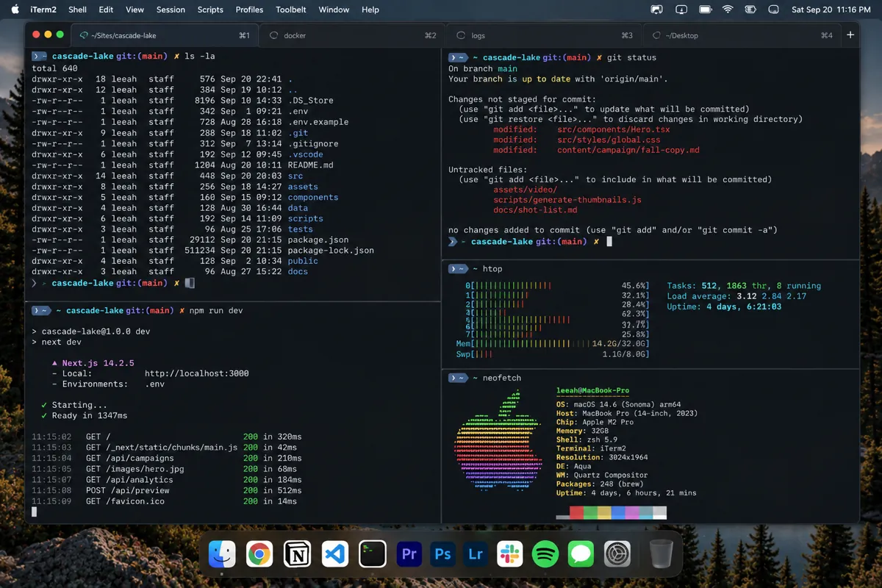Screen dimensions: 882x588
Task: Open the http://localhost:3000 link
Action: tap(197, 373)
